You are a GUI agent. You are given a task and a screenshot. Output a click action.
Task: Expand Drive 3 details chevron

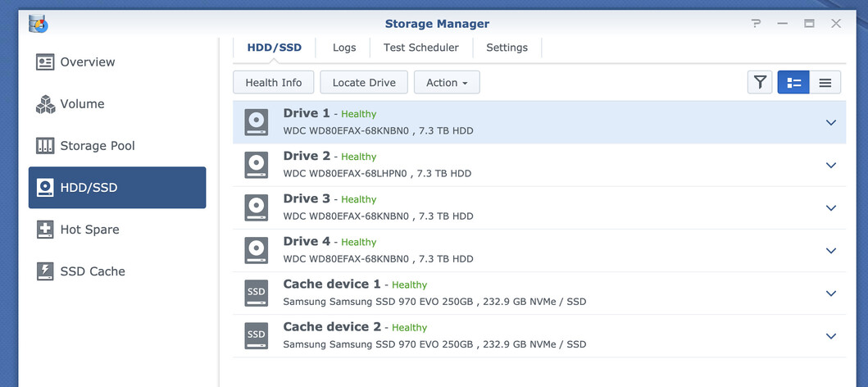pos(830,207)
